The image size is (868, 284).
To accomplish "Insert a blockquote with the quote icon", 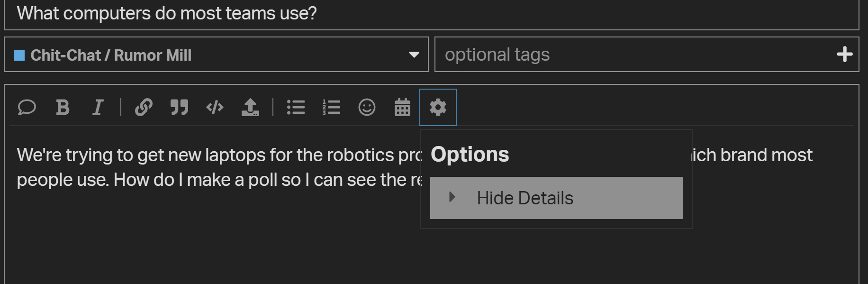I will [x=179, y=108].
